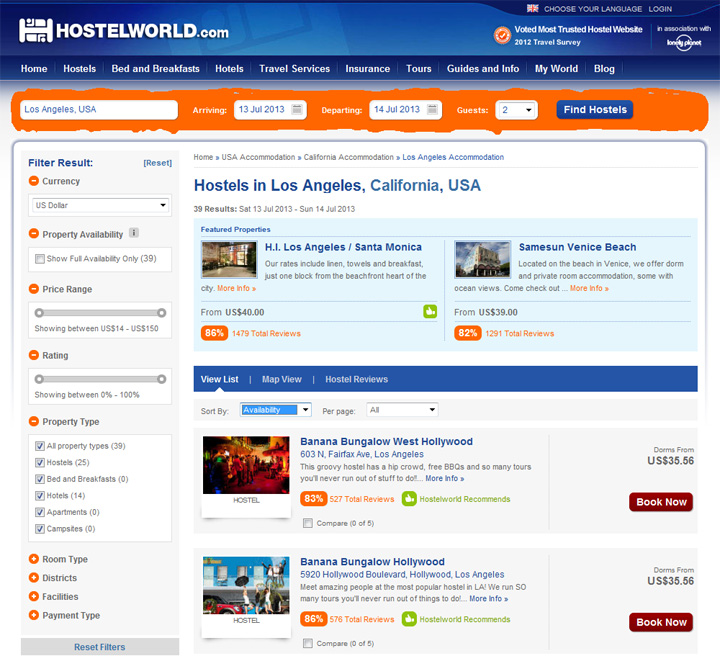Uncheck the Apartments (0) checkbox
Screen dimensions: 720x656
pos(40,512)
